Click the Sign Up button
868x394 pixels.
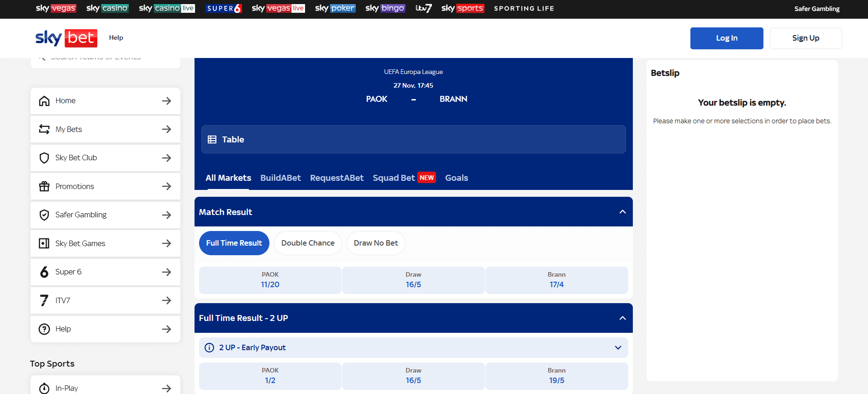806,38
